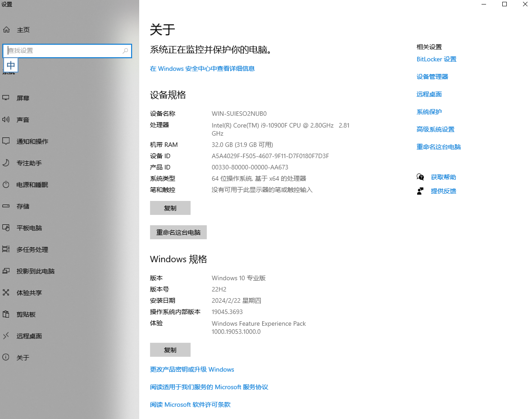The width and height of the screenshot is (532, 419).
Task: Click the search magnifier icon in 查找设置
Action: (125, 50)
